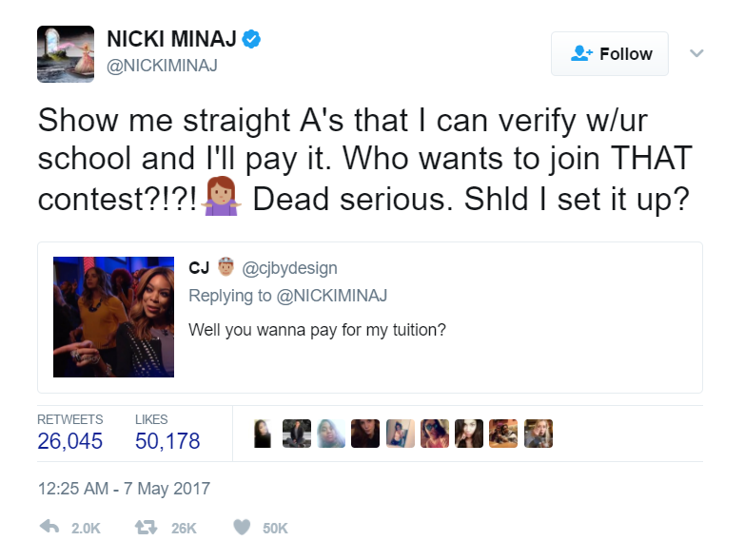Expand the tweet options chevron
The width and height of the screenshot is (745, 560).
[696, 53]
